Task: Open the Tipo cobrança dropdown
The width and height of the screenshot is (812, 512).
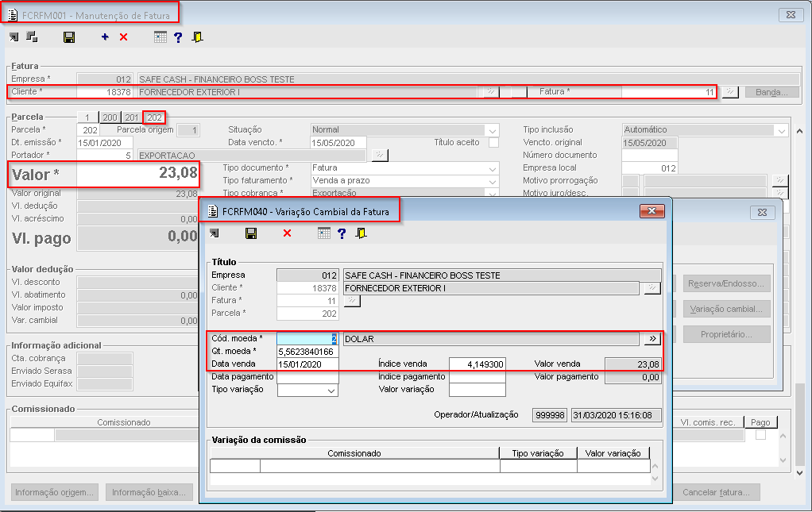Action: (492, 193)
